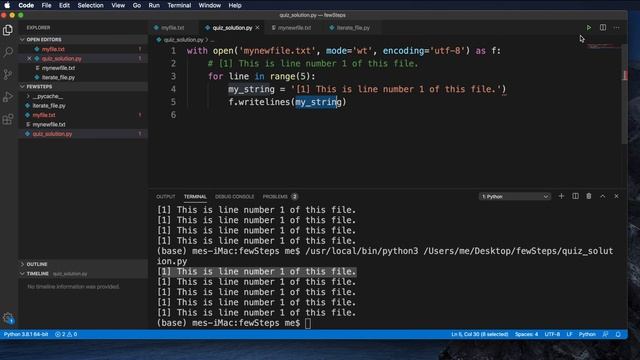Switch to the iterate_file.py editor tab
Image resolution: width=640 pixels, height=360 pixels.
(353, 28)
